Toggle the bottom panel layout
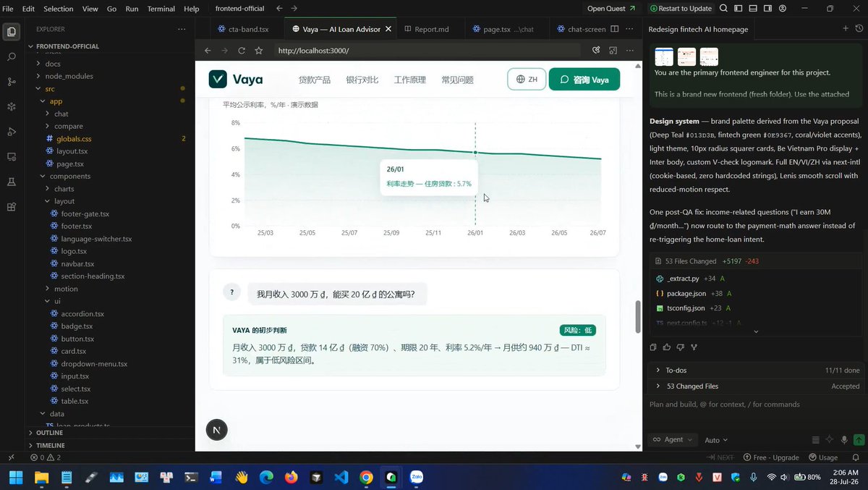Image resolution: width=868 pixels, height=490 pixels. [x=753, y=9]
